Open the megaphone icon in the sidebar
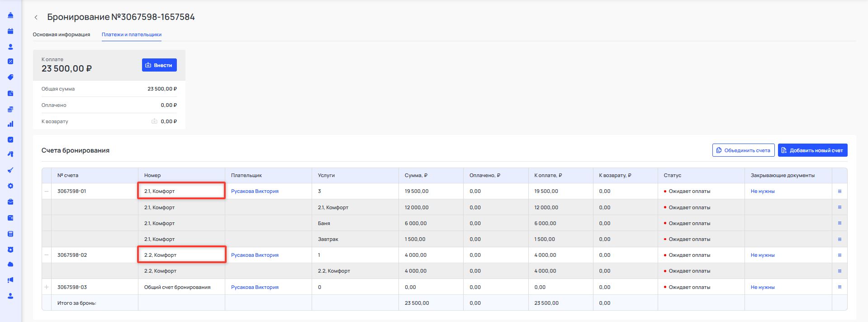The width and height of the screenshot is (868, 322). (10, 280)
